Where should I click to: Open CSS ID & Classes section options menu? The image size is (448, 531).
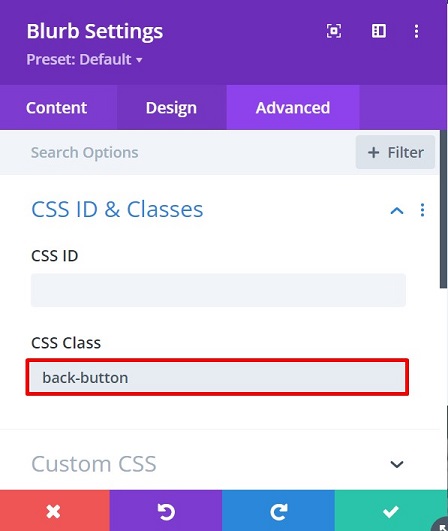click(x=422, y=210)
